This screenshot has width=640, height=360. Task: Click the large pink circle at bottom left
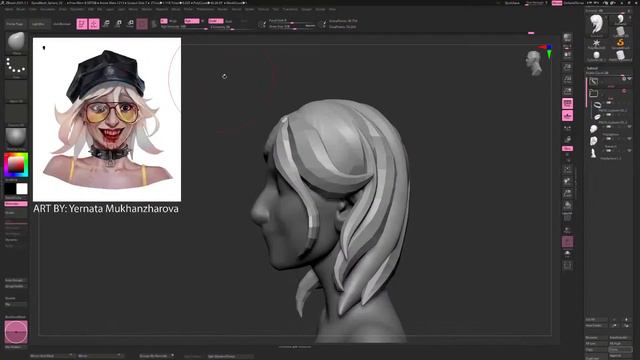16,332
